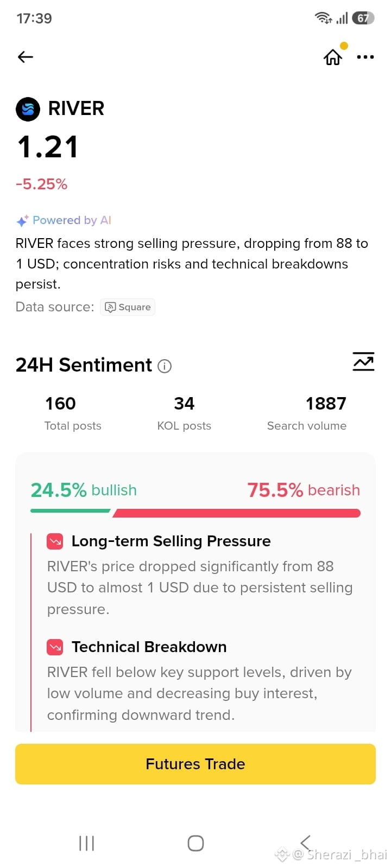Tap the Powered by AI sparkle icon
Image resolution: width=391 pixels, height=868 pixels.
[x=22, y=221]
